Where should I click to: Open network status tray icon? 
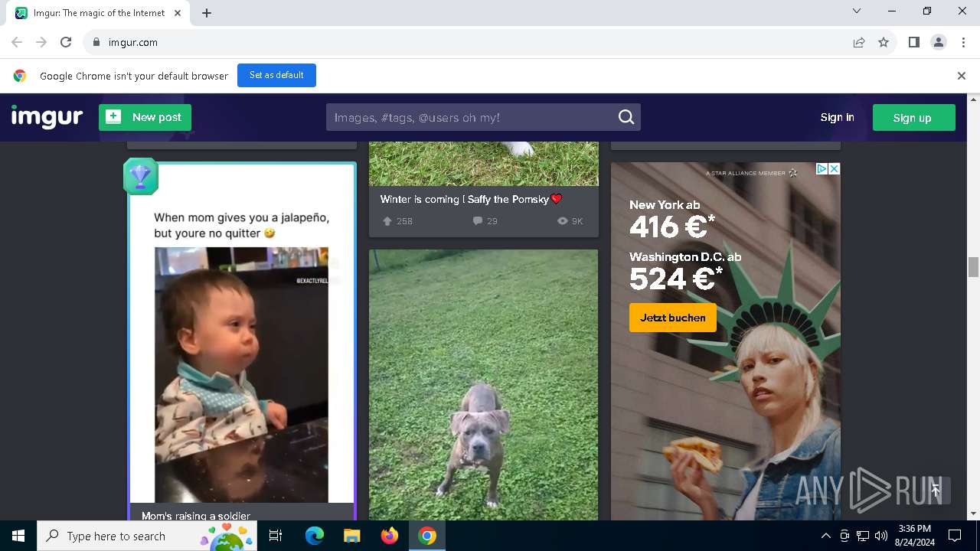(863, 536)
